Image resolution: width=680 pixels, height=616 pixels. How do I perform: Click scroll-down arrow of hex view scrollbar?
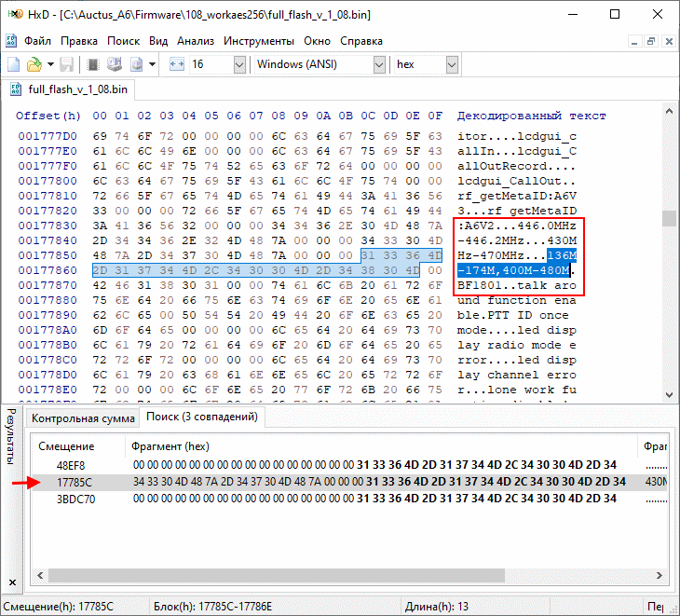click(670, 395)
